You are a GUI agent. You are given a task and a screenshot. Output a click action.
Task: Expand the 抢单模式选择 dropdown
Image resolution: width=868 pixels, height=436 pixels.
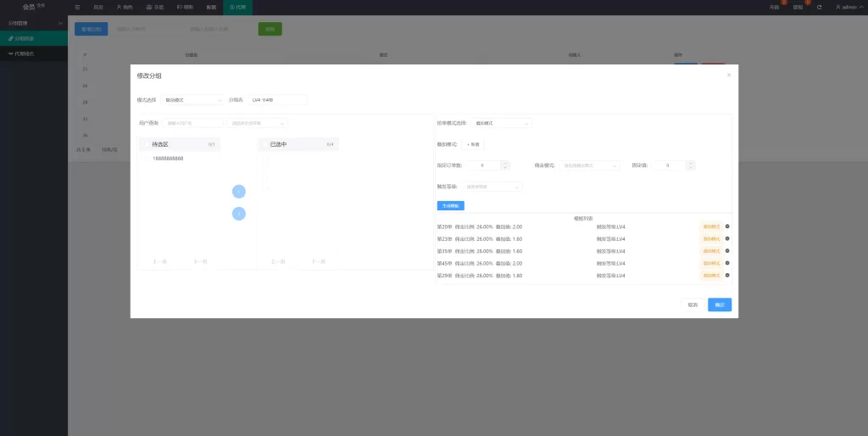[502, 123]
